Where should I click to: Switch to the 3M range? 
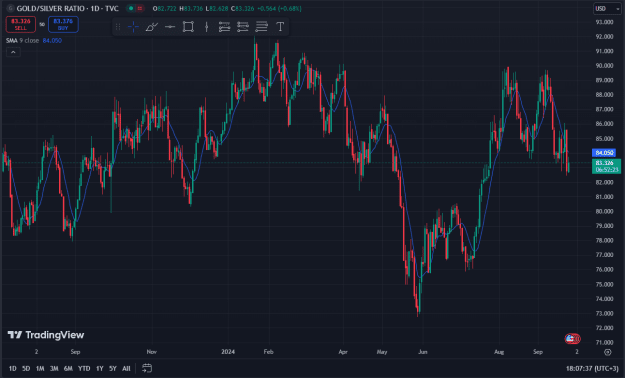coord(54,368)
